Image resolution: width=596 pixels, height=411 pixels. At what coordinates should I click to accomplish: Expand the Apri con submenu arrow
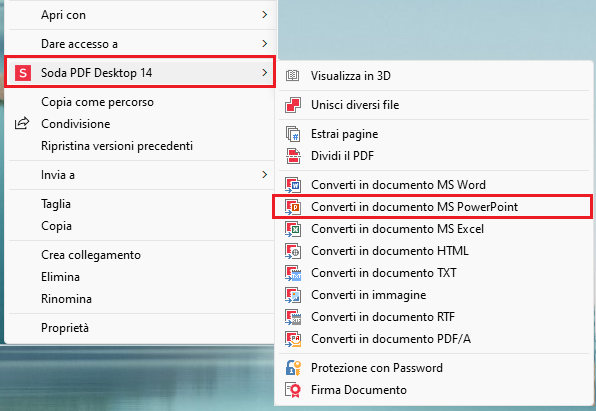(265, 14)
